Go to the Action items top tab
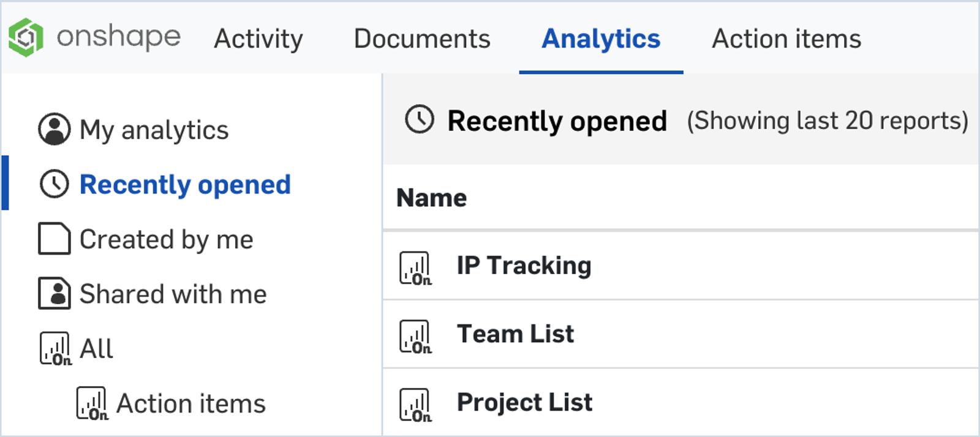This screenshot has height=437, width=980. point(786,39)
